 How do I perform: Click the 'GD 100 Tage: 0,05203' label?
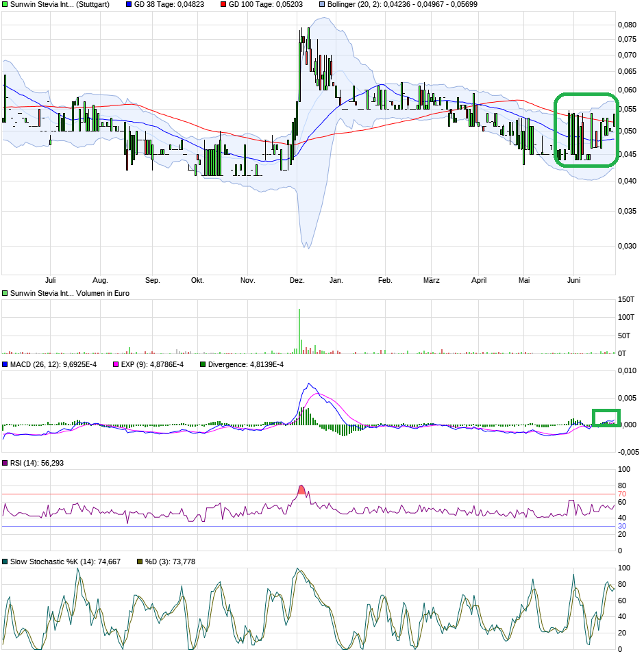(266, 4)
